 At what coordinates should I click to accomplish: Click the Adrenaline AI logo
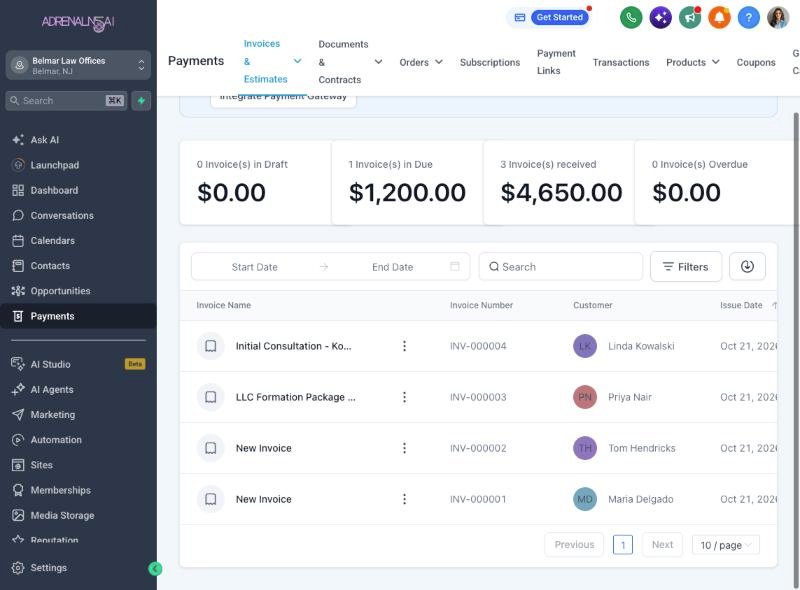tap(78, 22)
